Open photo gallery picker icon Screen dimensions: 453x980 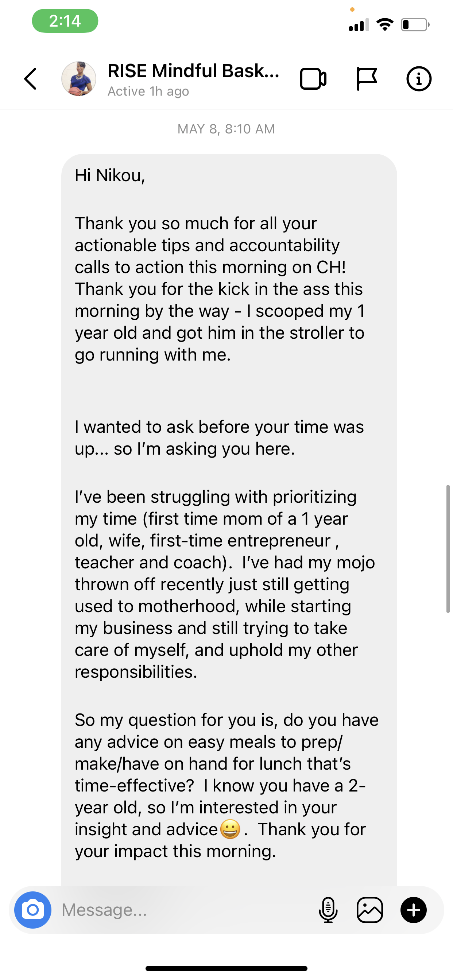click(x=369, y=910)
